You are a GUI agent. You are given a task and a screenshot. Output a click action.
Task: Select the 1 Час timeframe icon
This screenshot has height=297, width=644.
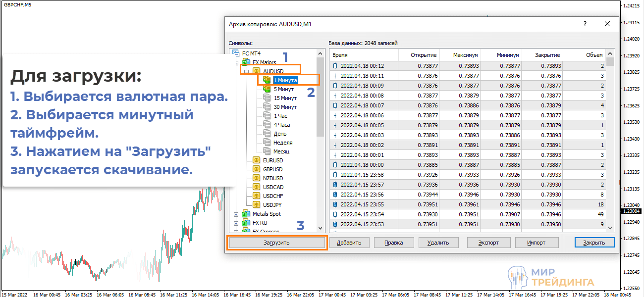point(267,115)
